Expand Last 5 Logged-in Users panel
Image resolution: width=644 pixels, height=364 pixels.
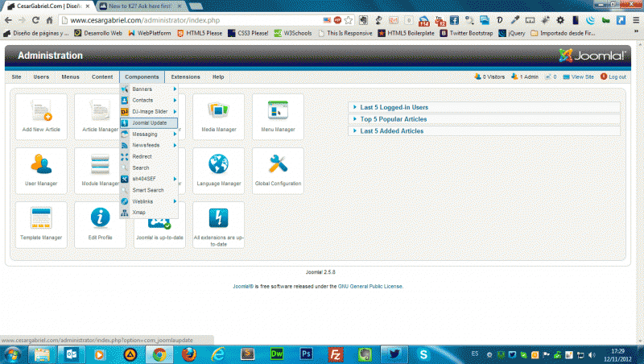click(485, 107)
